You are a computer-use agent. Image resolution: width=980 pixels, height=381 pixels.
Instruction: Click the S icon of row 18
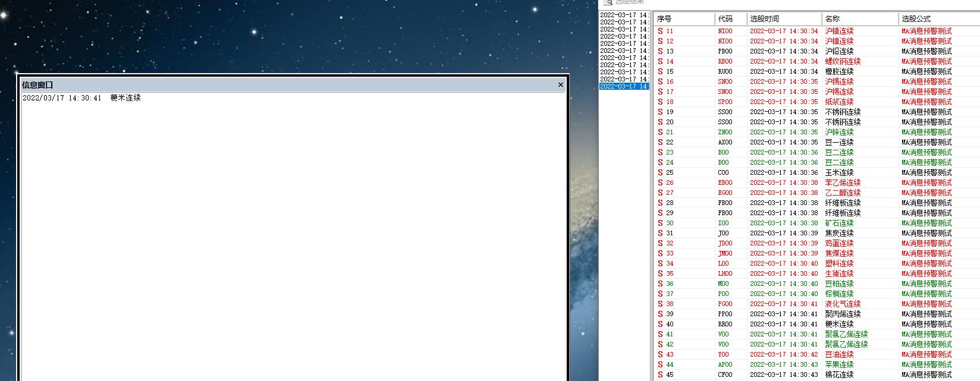point(660,102)
